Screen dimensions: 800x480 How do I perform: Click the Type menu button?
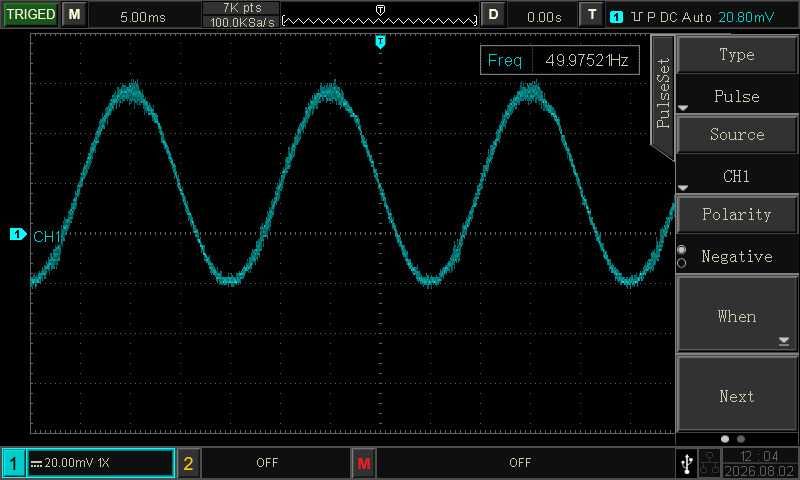(x=737, y=55)
